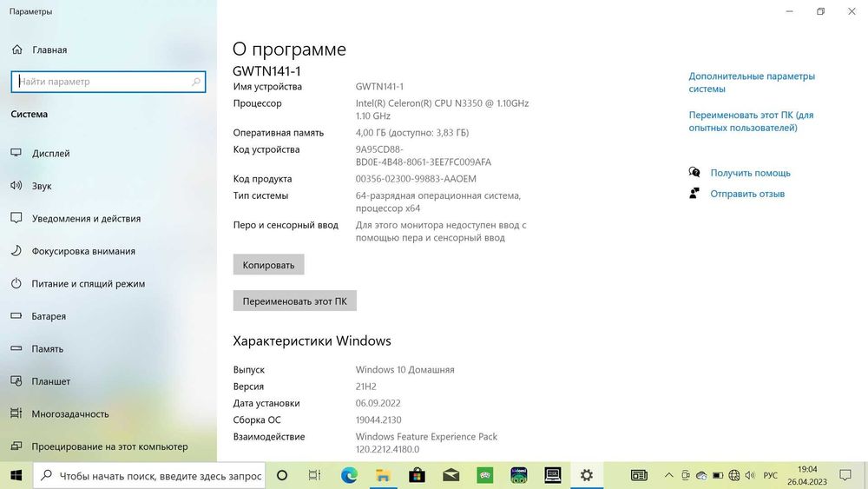Open Kidomi app from taskbar
The height and width of the screenshot is (489, 868).
pyautogui.click(x=519, y=475)
